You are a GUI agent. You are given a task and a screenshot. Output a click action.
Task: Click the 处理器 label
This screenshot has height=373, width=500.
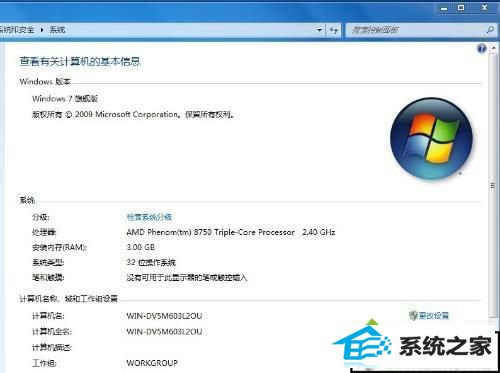click(44, 232)
